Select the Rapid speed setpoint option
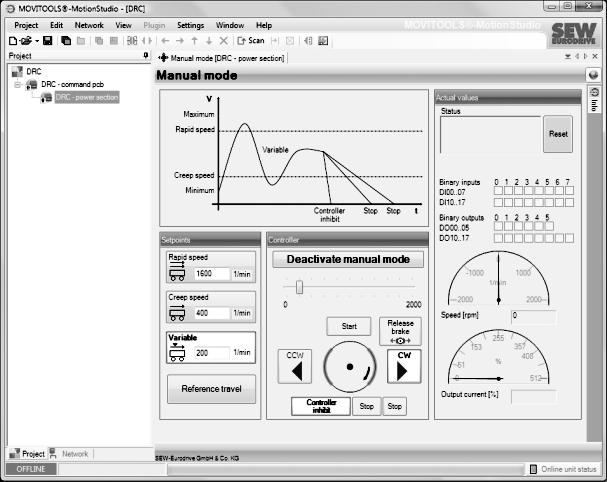The image size is (607, 482). [211, 267]
